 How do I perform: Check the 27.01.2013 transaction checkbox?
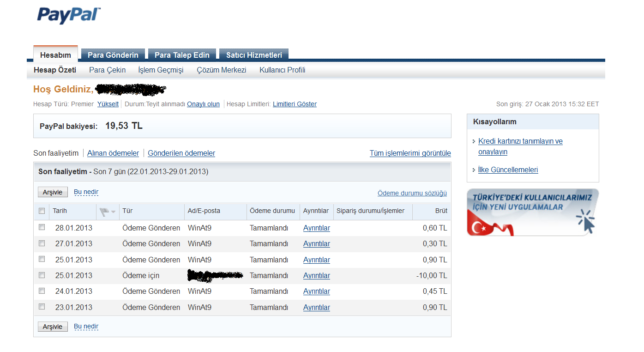[42, 243]
